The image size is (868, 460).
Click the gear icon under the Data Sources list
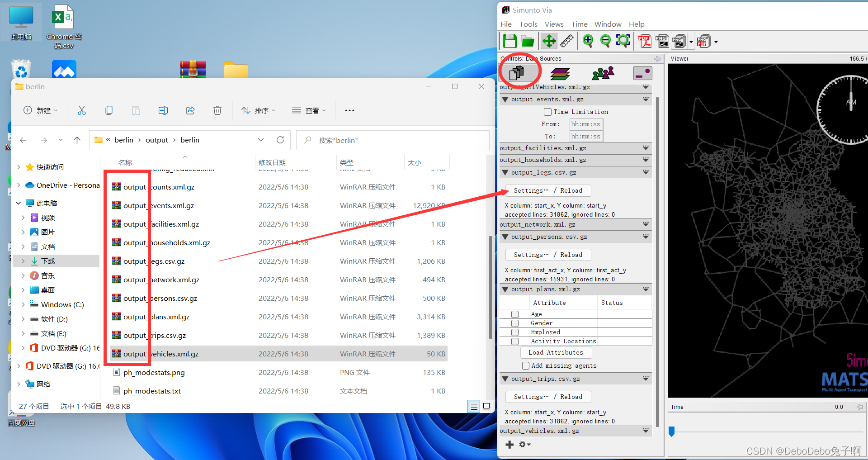[x=524, y=445]
